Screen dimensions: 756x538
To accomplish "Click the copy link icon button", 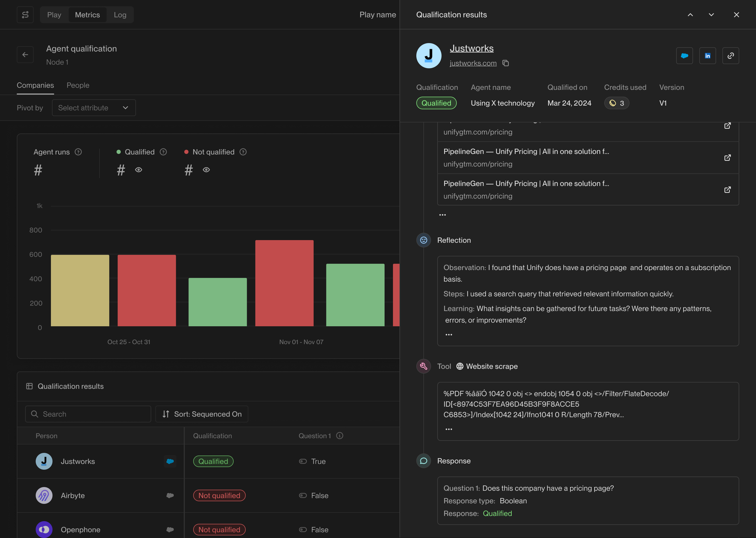I will (731, 56).
